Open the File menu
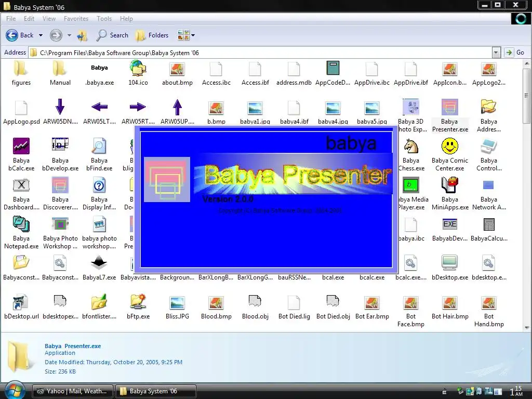 11,19
